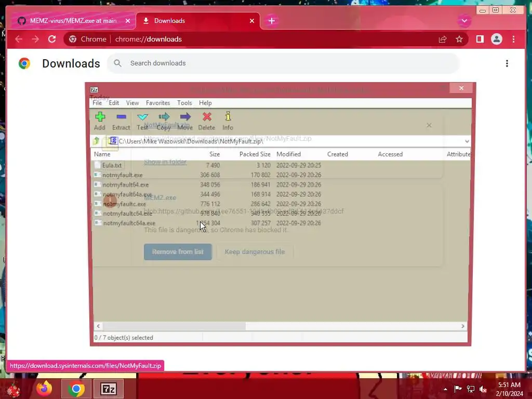Click the Extract toolbar icon

coord(121,121)
